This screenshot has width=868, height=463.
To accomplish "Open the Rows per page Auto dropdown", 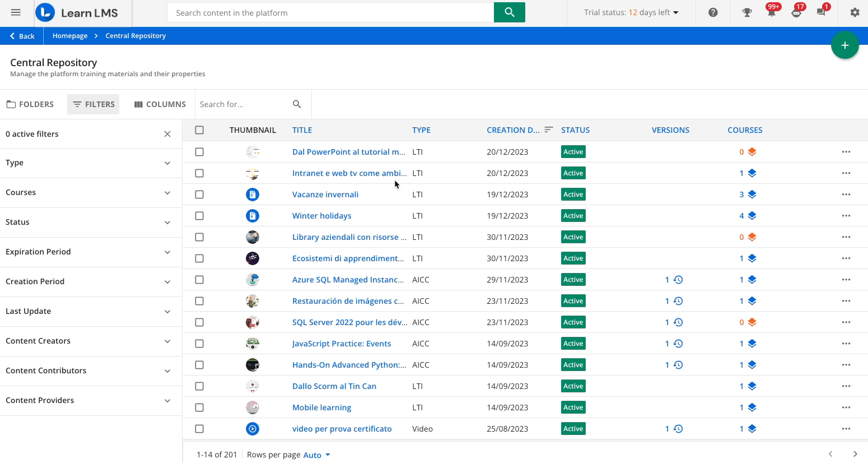I will pyautogui.click(x=315, y=455).
